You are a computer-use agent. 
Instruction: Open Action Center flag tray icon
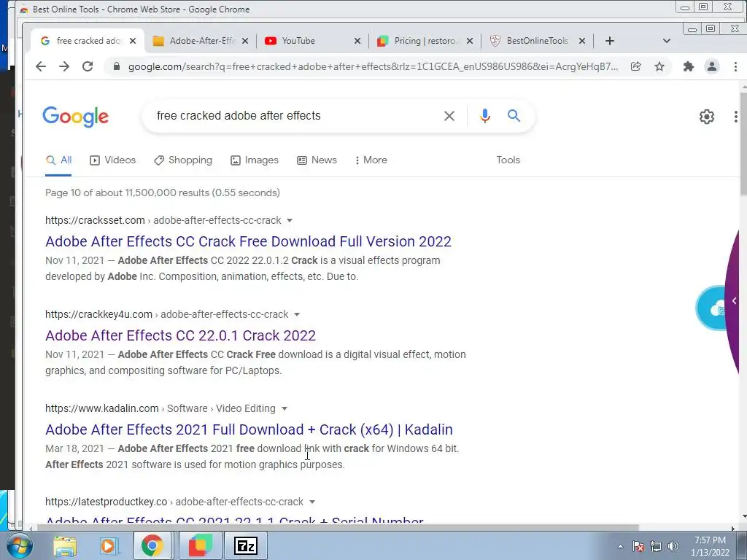638,546
